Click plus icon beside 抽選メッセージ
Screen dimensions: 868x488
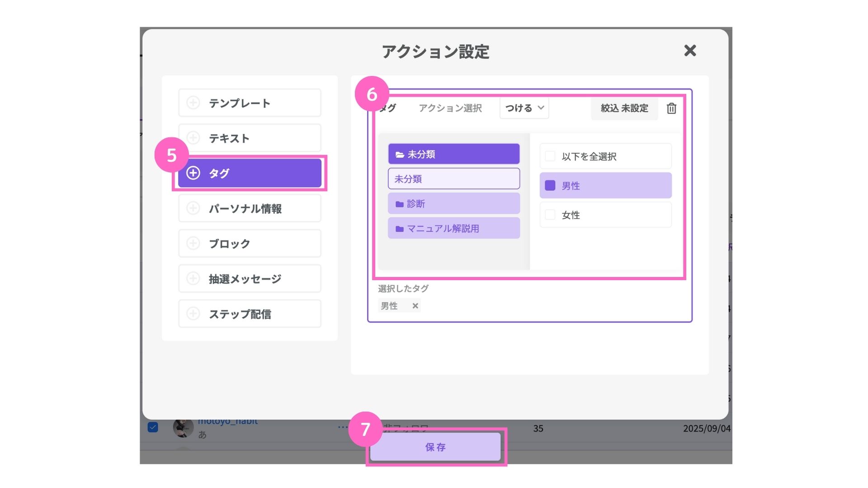tap(193, 279)
